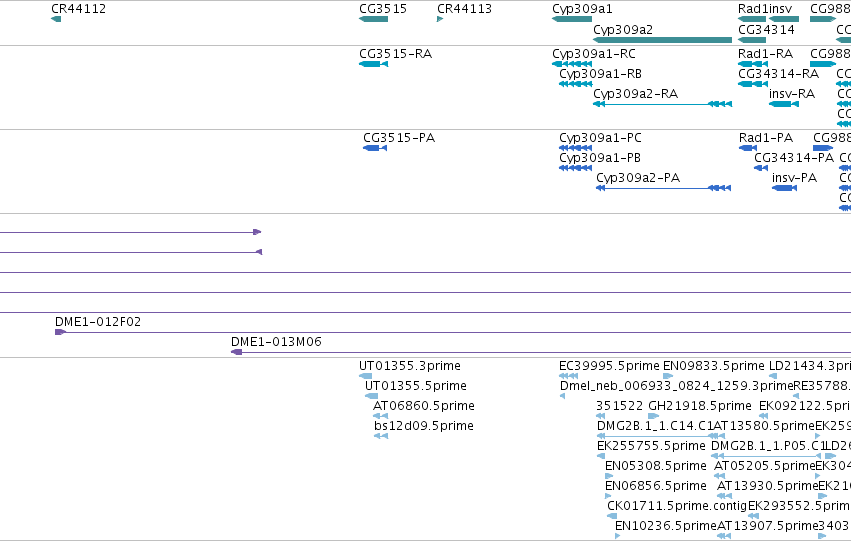The height and width of the screenshot is (541, 851).
Task: Select the GH21918.5prime EST label
Action: click(x=700, y=406)
